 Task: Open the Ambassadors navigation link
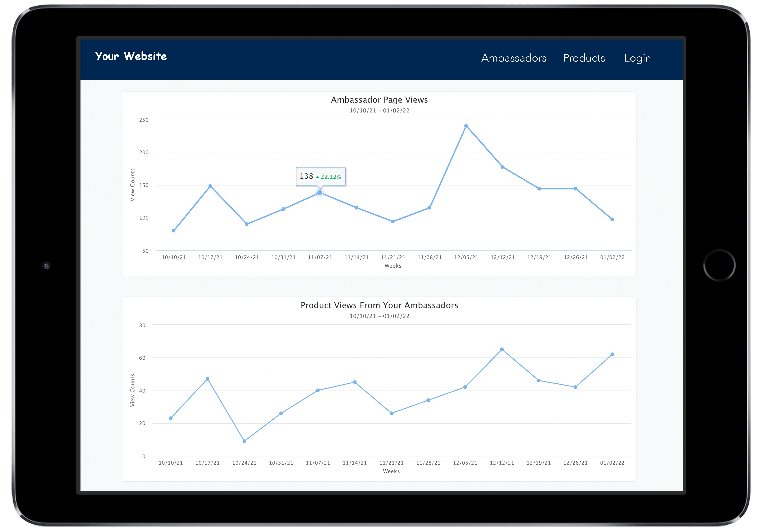click(513, 58)
